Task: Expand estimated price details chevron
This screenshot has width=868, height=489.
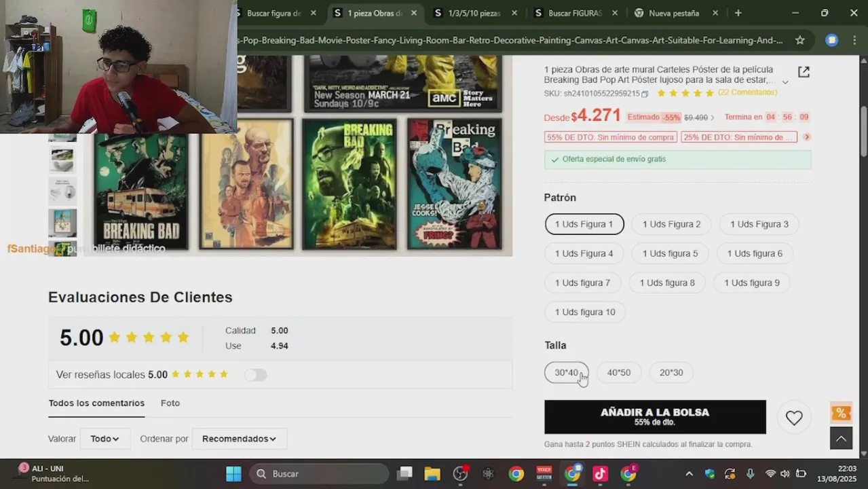Action: click(x=712, y=117)
